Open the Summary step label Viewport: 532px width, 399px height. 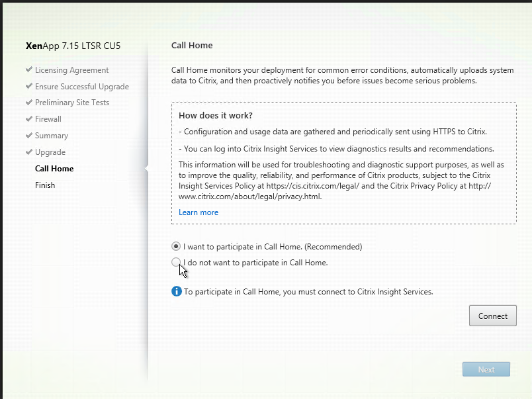[52, 136]
